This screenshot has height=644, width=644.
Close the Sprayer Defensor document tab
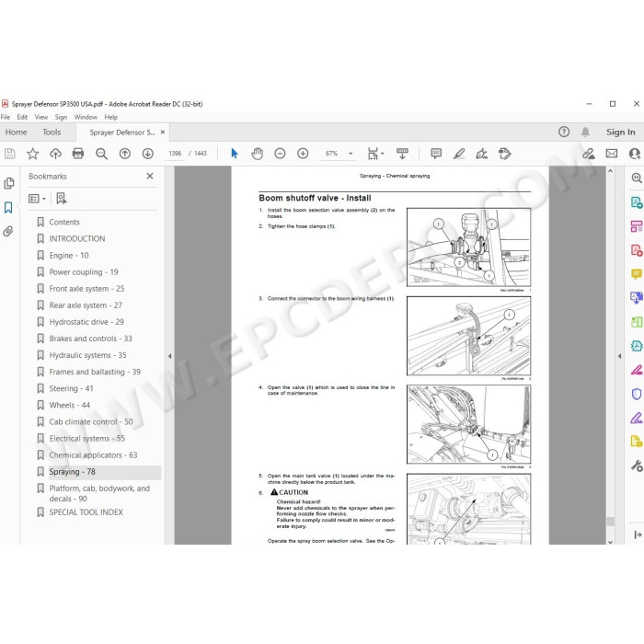click(x=163, y=132)
